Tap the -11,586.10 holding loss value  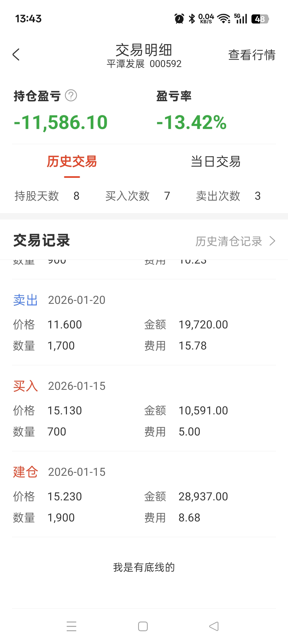[61, 123]
